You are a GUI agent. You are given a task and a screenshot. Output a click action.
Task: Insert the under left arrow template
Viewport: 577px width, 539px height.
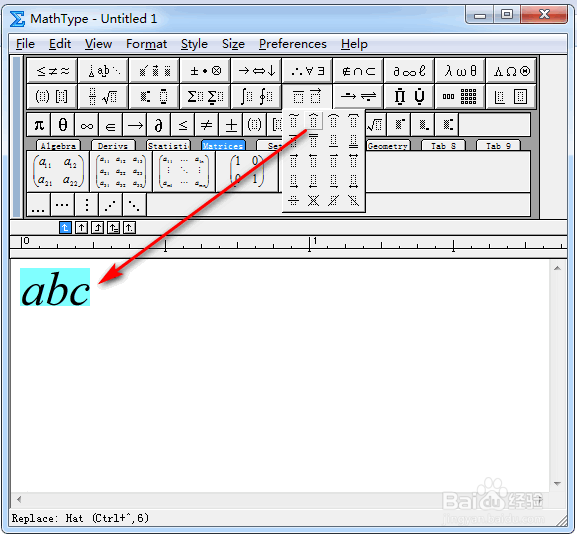313,181
